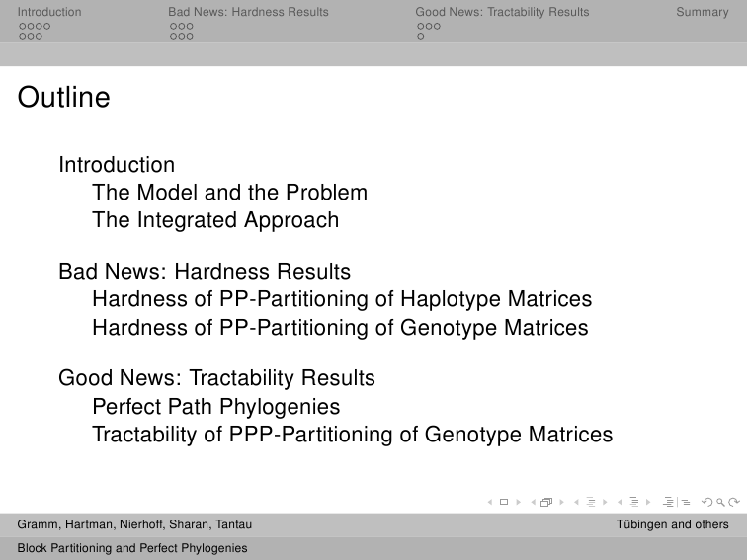Click the subsection navigation lines icon
Image resolution: width=747 pixels, height=560 pixels.
[591, 502]
